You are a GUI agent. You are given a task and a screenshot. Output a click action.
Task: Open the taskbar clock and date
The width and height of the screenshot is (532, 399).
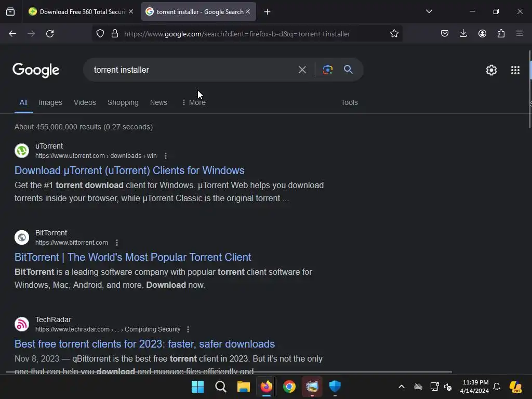[x=475, y=387]
